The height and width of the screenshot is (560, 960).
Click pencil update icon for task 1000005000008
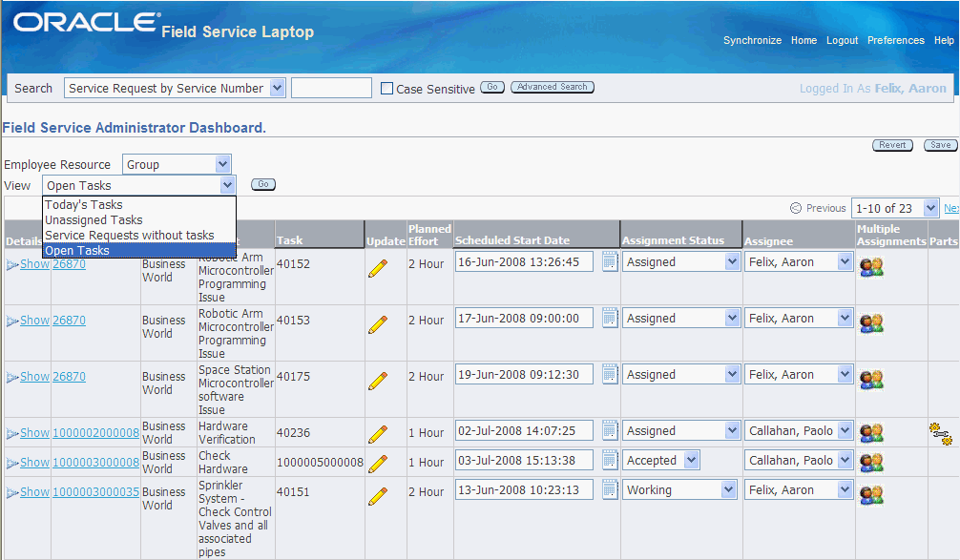(378, 464)
